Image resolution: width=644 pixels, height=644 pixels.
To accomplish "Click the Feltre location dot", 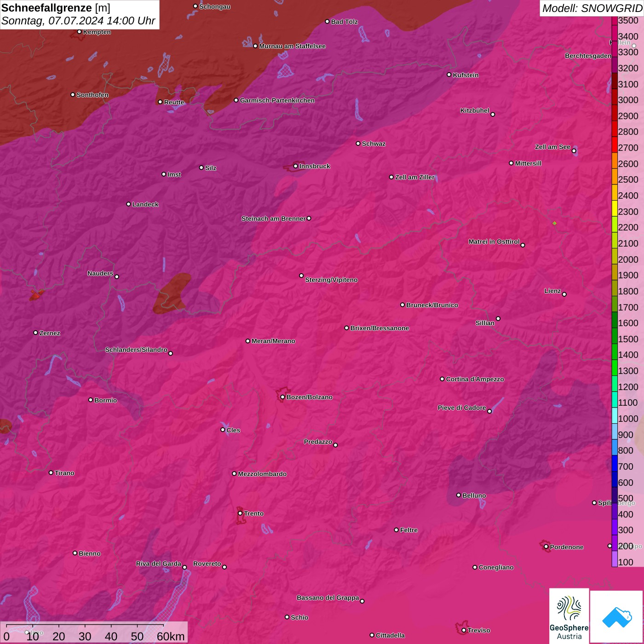I will tap(396, 530).
